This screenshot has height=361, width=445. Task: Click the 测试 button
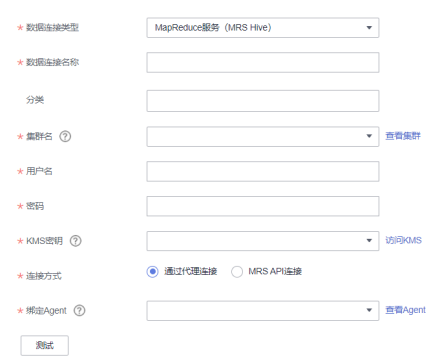click(45, 345)
